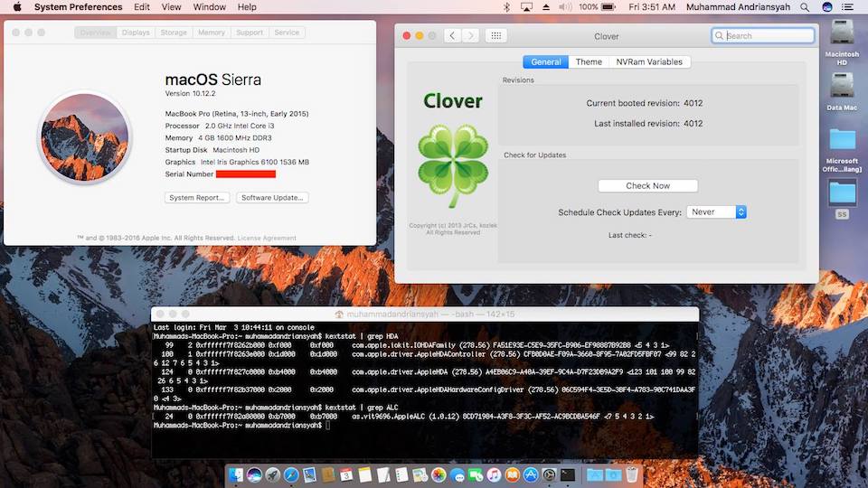Open Terminal icon in Dock
This screenshot has height=488, width=868.
tap(568, 474)
